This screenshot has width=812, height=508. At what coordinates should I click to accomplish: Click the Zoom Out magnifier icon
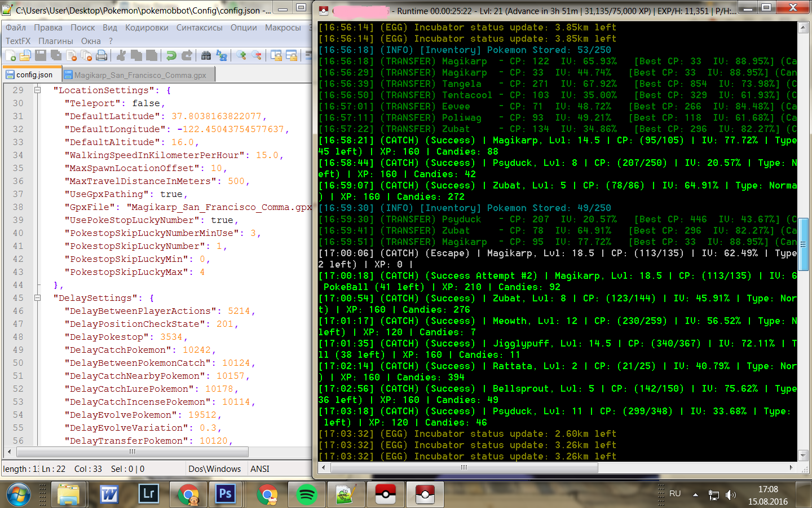[257, 55]
